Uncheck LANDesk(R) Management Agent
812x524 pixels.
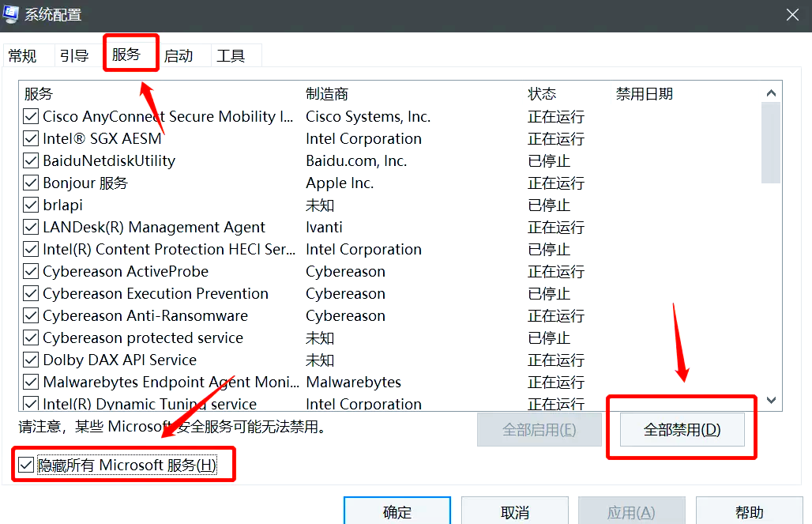(x=31, y=227)
